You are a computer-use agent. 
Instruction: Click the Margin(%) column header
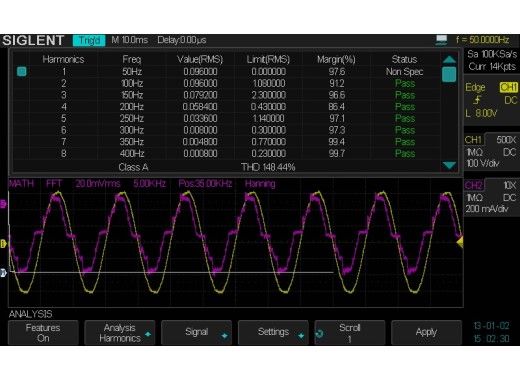[x=336, y=60]
